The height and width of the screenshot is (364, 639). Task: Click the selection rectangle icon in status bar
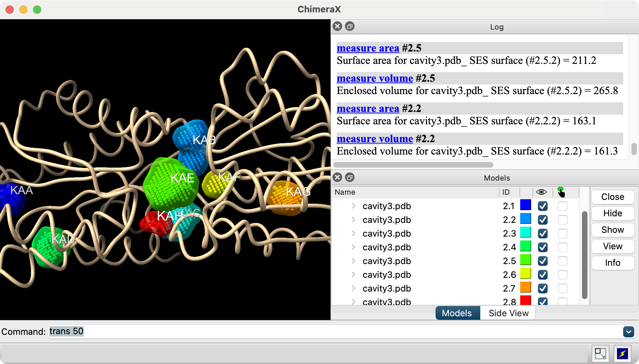600,353
